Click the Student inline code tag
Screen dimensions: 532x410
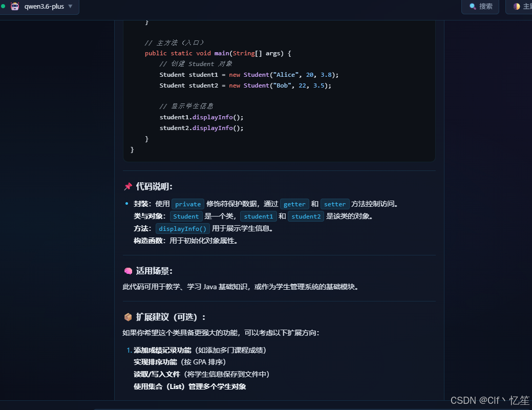(x=186, y=217)
